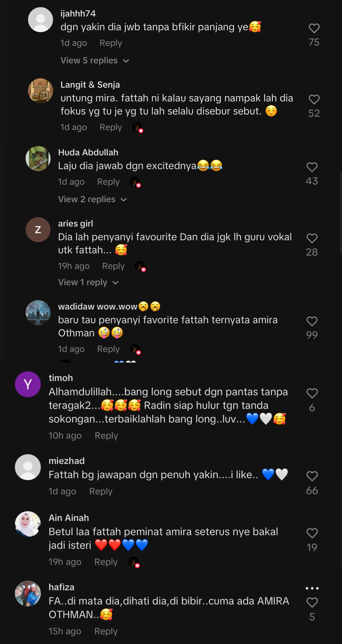
Task: Like timoh's comment
Action: click(312, 393)
